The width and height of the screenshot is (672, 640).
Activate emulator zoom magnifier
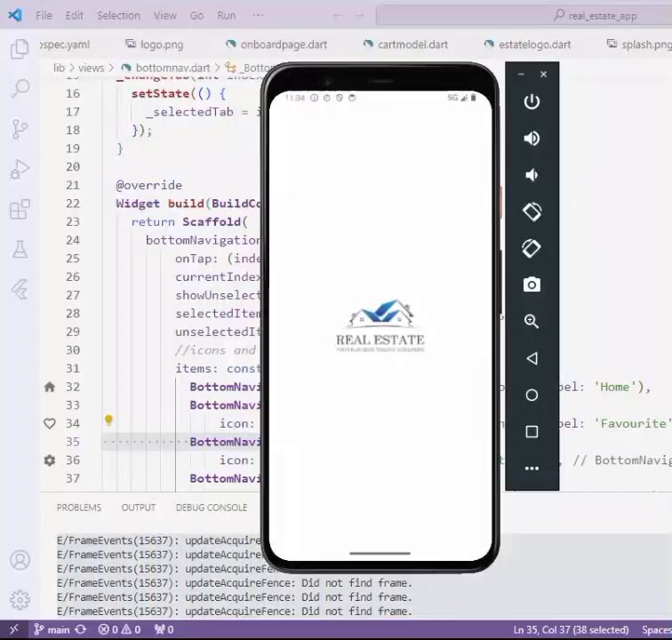coord(532,321)
